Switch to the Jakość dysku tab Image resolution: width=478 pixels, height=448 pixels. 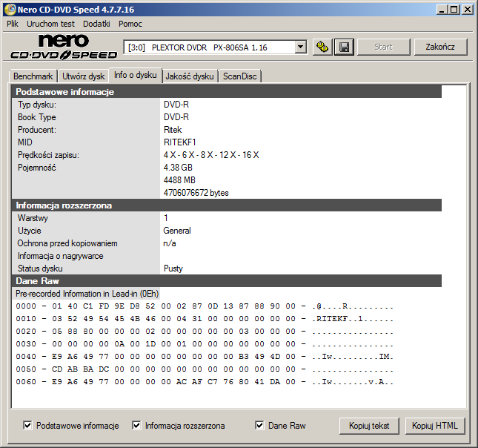pyautogui.click(x=190, y=76)
